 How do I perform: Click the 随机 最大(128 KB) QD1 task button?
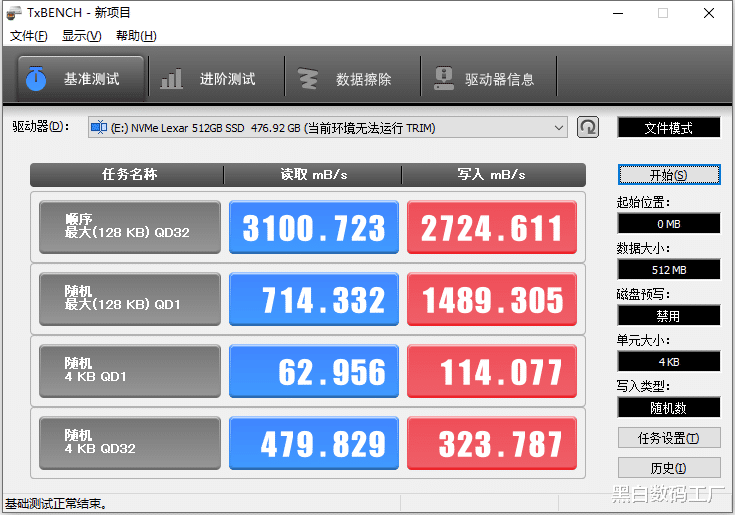130,299
